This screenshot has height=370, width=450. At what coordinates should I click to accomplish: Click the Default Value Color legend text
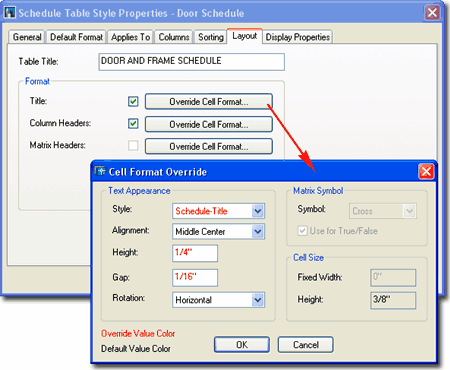136,349
